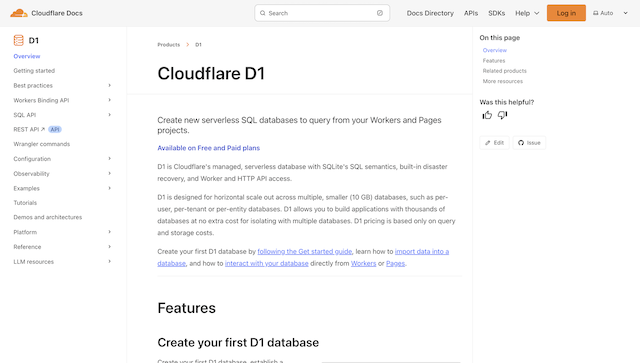Jump to Overview in On this page

click(x=495, y=50)
